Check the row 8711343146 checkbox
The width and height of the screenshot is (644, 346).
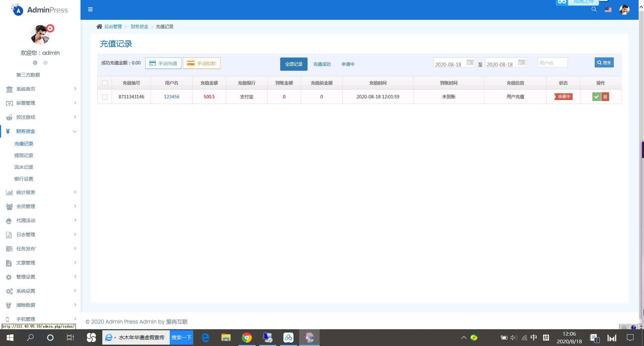(105, 97)
